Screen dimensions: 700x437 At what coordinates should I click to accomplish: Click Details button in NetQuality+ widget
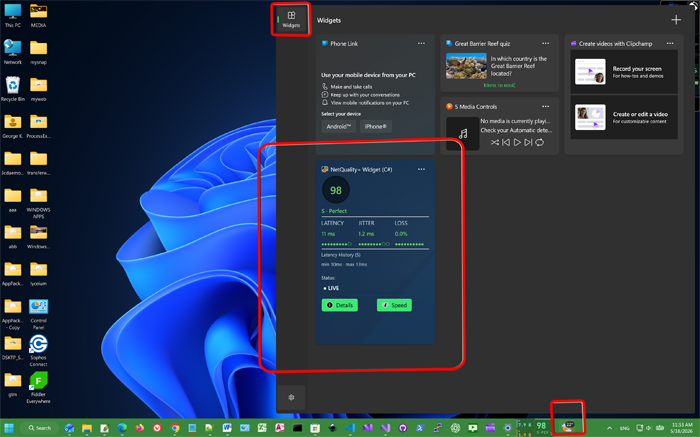click(x=340, y=305)
